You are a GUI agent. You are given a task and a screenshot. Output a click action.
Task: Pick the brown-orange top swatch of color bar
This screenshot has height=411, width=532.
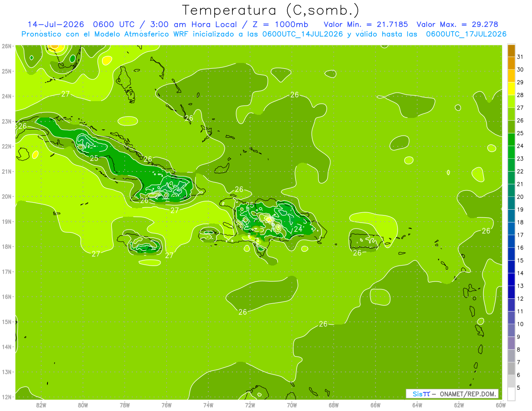pos(511,51)
